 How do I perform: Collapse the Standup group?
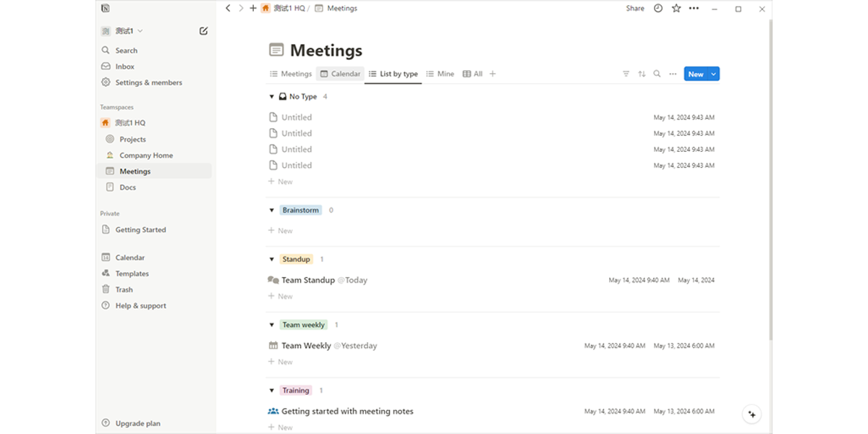(272, 260)
